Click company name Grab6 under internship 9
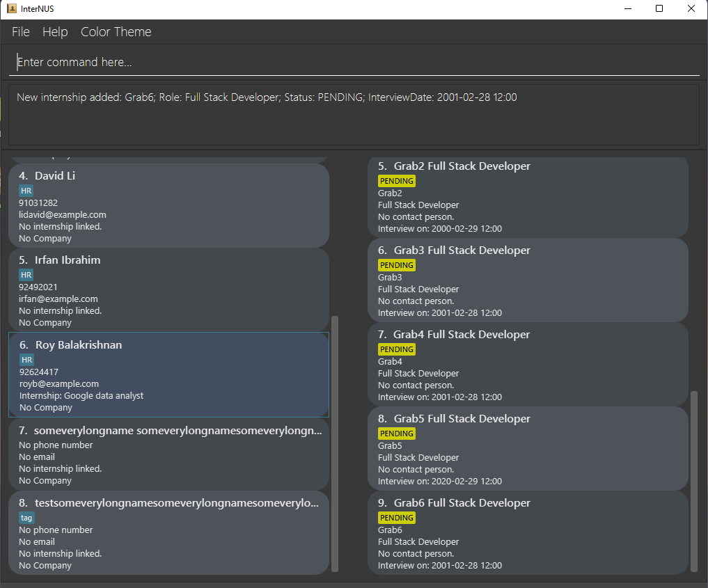The width and height of the screenshot is (708, 588). coord(390,530)
